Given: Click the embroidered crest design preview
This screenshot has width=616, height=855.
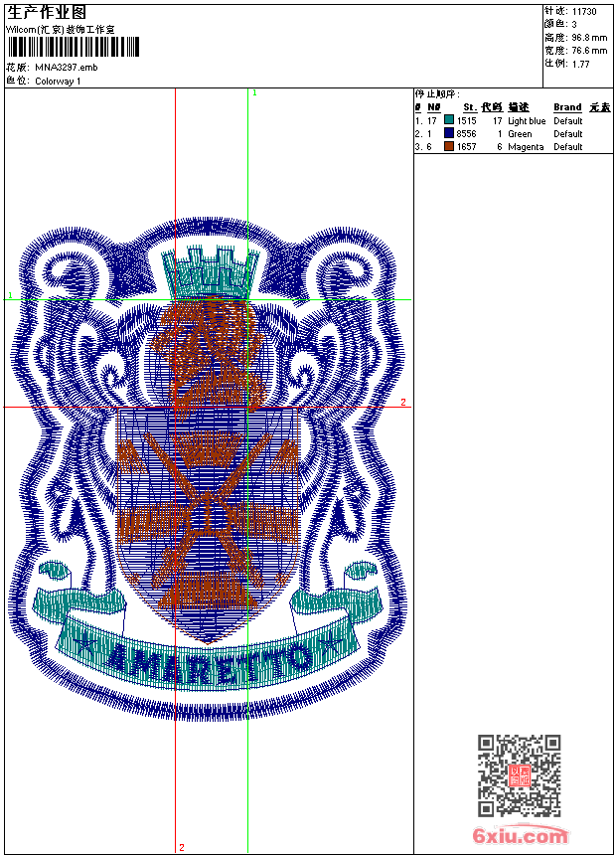Looking at the screenshot, I should click(x=209, y=469).
